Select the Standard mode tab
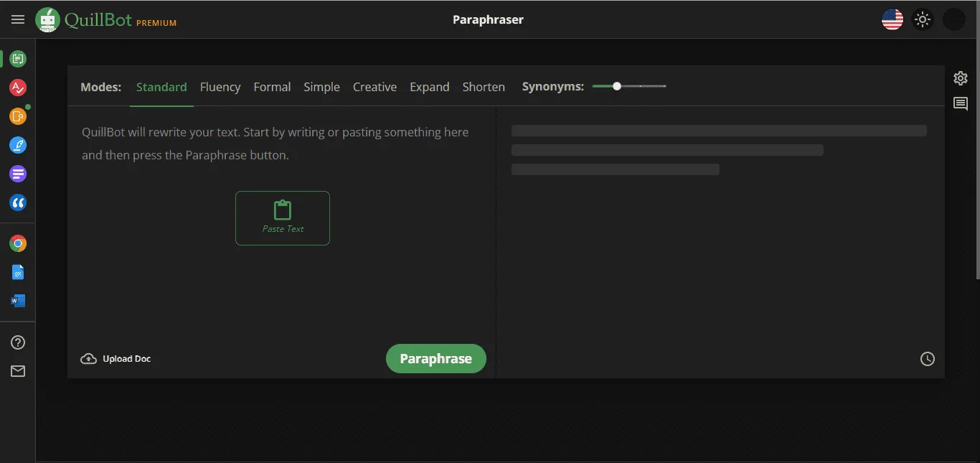Image resolution: width=980 pixels, height=463 pixels. (161, 87)
